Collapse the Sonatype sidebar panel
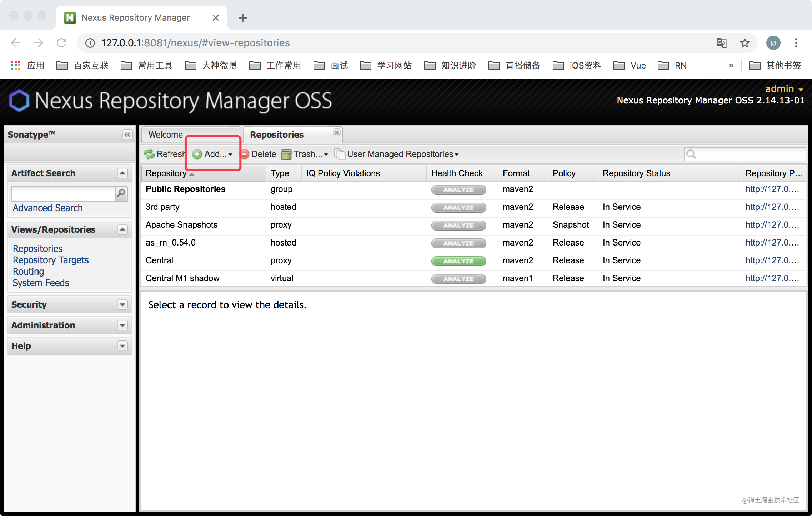 coord(127,135)
